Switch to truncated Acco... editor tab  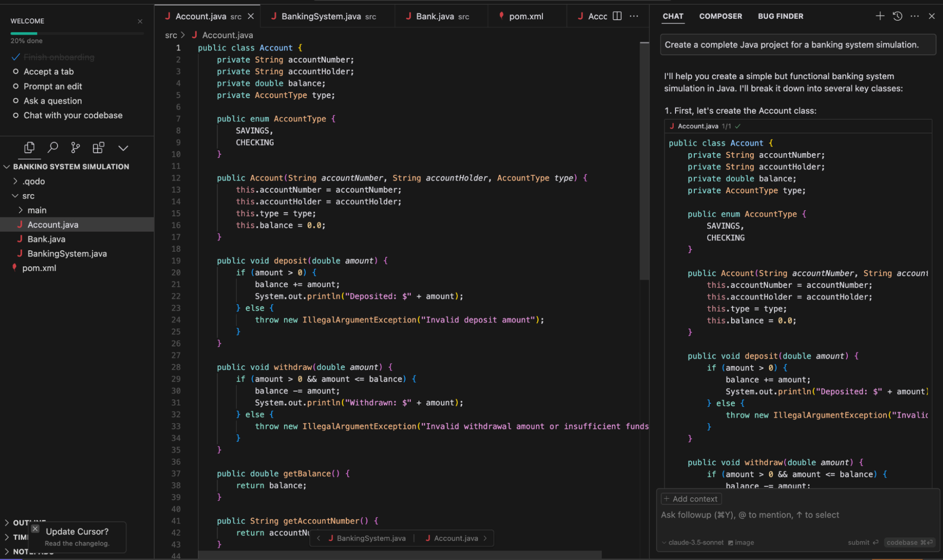coord(592,16)
